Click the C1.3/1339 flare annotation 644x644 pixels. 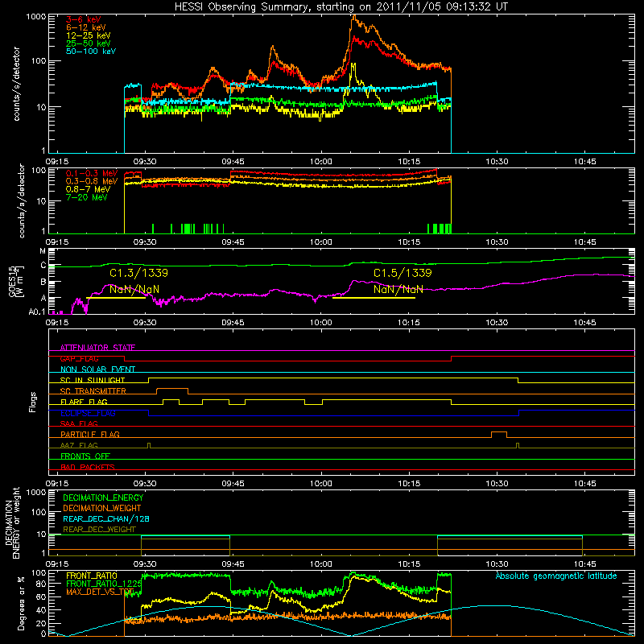(x=138, y=273)
